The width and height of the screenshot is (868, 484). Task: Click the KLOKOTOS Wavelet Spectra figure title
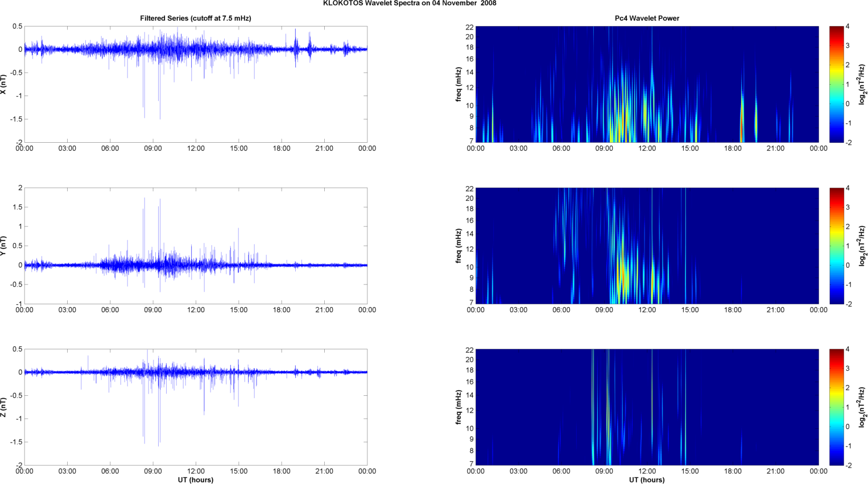(410, 3)
